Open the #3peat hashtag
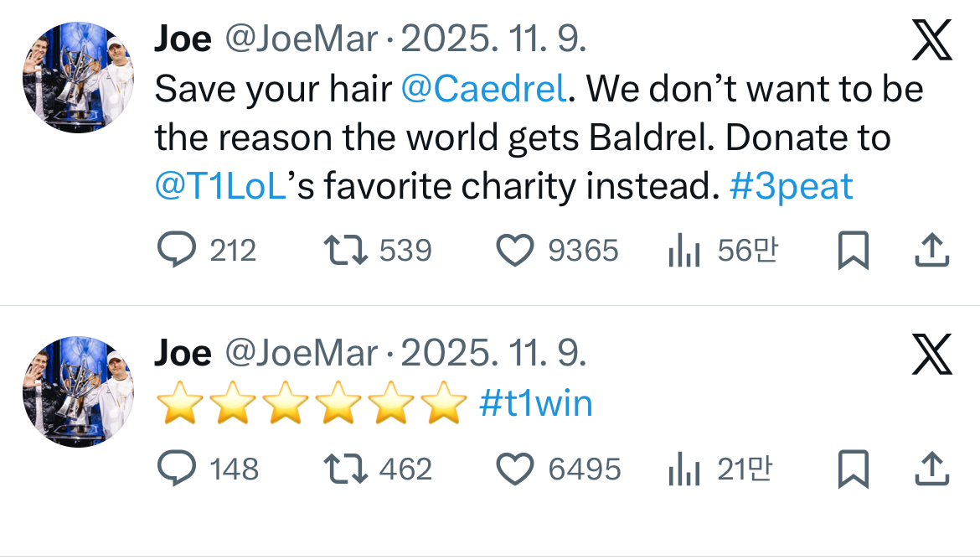 click(x=791, y=186)
